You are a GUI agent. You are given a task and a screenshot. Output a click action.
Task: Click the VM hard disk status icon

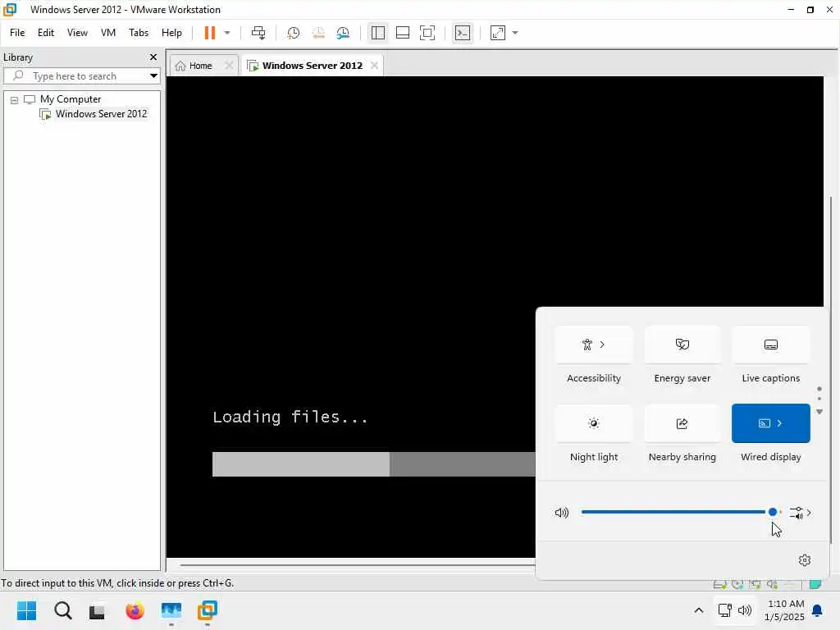click(x=719, y=584)
